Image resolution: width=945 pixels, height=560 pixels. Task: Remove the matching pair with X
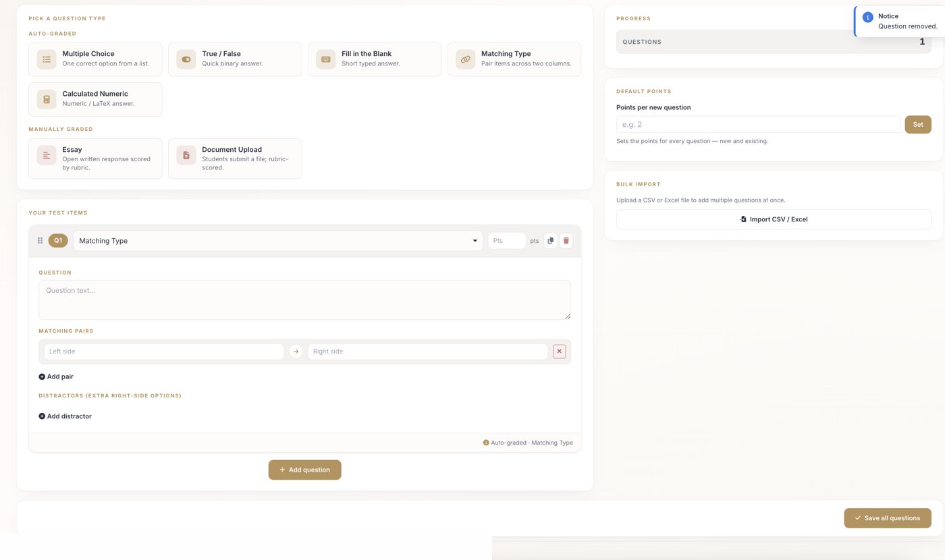[559, 352]
